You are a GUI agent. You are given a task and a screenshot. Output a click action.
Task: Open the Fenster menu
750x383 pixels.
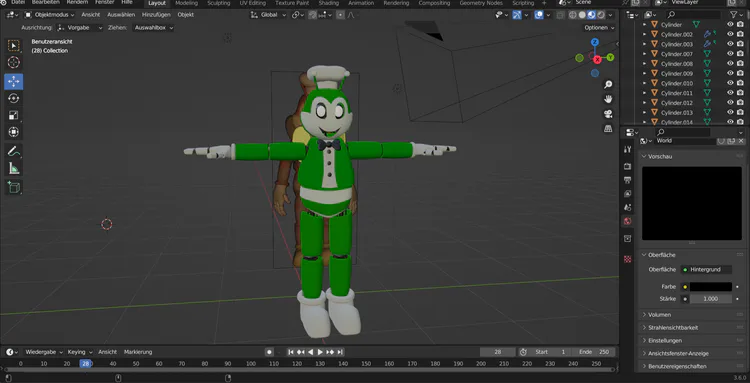[104, 2]
